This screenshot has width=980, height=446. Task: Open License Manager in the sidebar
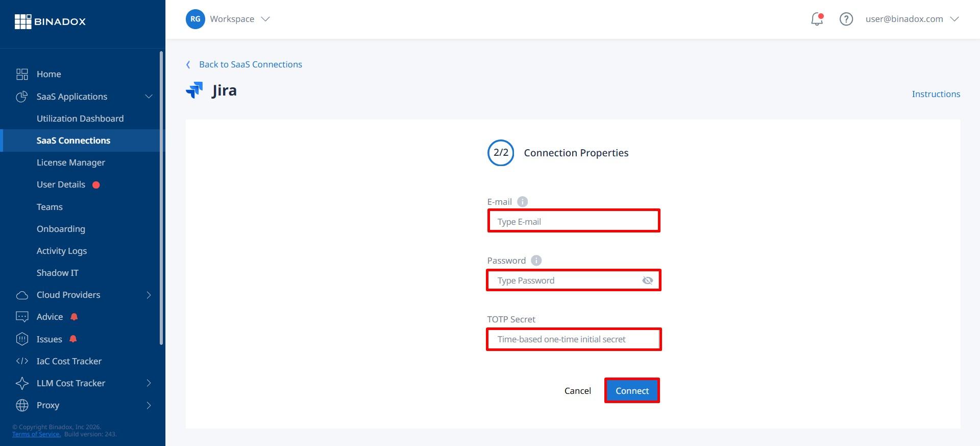pyautogui.click(x=70, y=162)
